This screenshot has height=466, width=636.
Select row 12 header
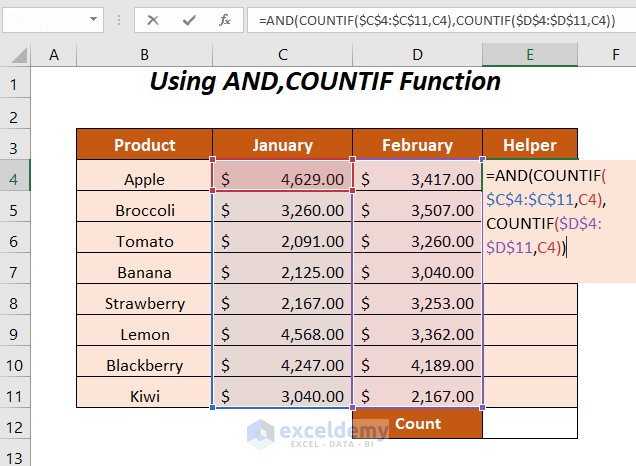click(16, 424)
